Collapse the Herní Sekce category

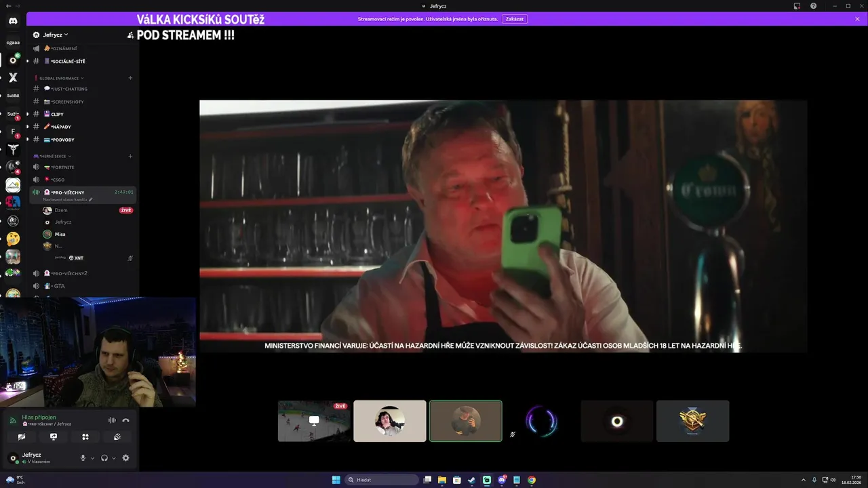(52, 156)
